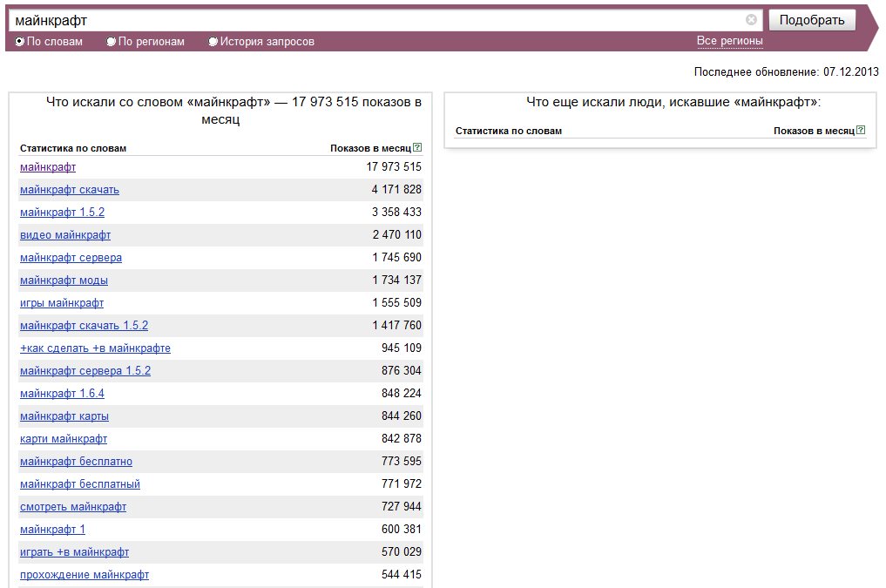886x588 pixels.
Task: Open the 'играть +в майнкрафт' link
Action: [x=74, y=552]
